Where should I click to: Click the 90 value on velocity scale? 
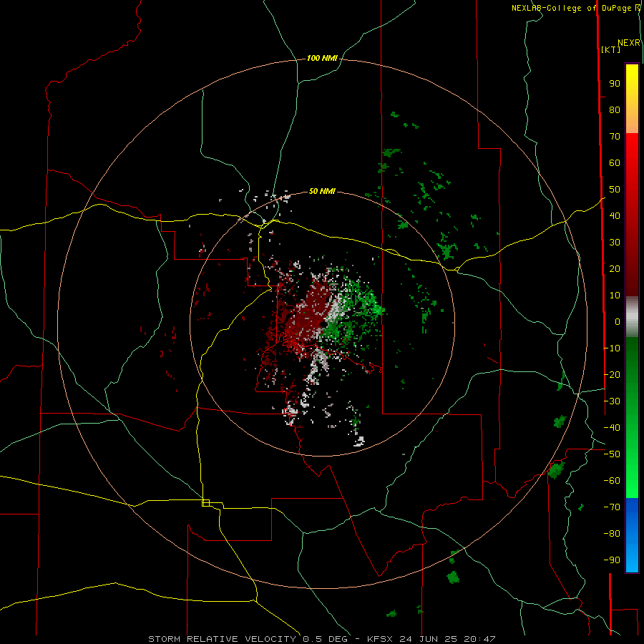(x=615, y=84)
